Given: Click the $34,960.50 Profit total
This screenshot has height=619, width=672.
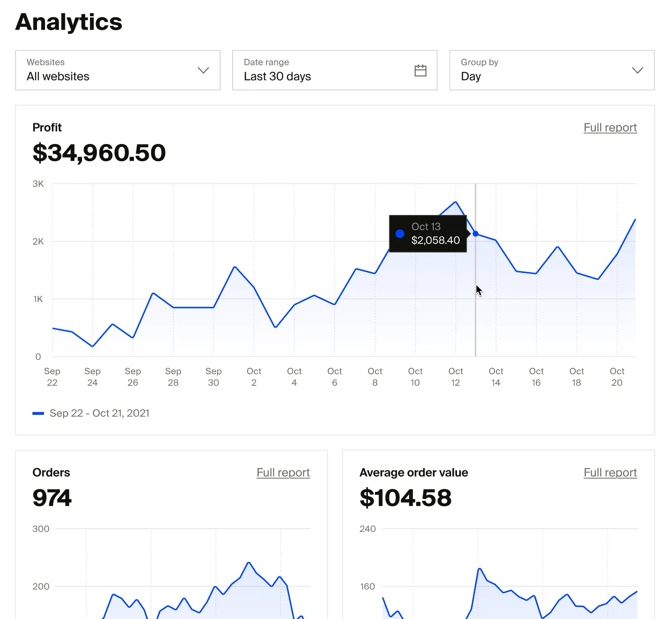Looking at the screenshot, I should (99, 153).
